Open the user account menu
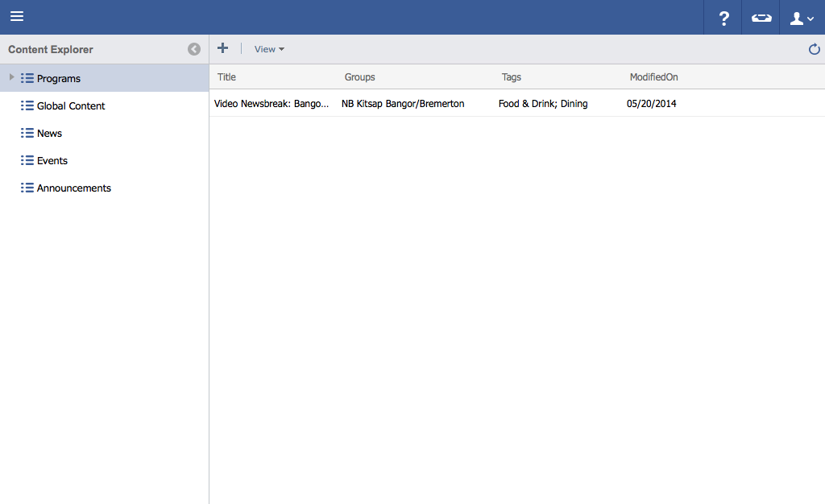The height and width of the screenshot is (504, 825). (802, 18)
